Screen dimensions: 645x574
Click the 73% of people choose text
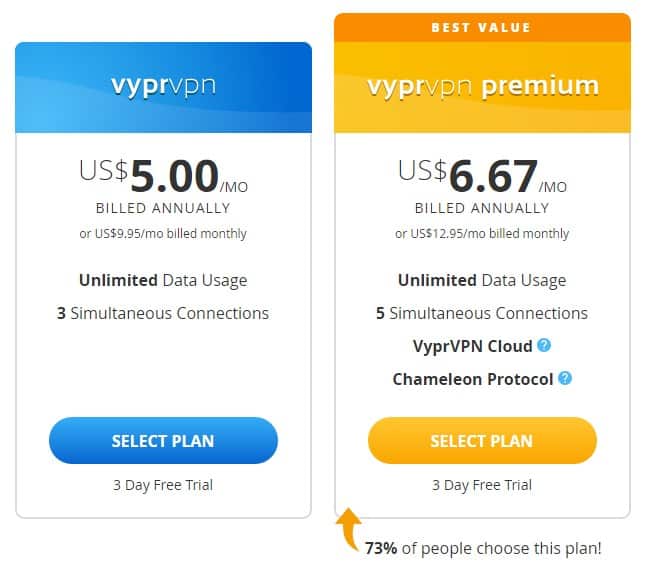(x=483, y=548)
